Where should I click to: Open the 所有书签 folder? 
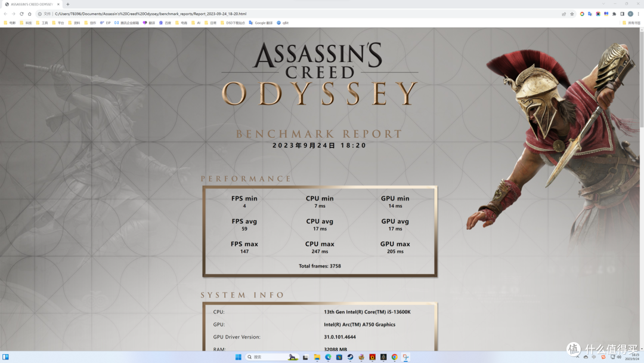click(631, 23)
